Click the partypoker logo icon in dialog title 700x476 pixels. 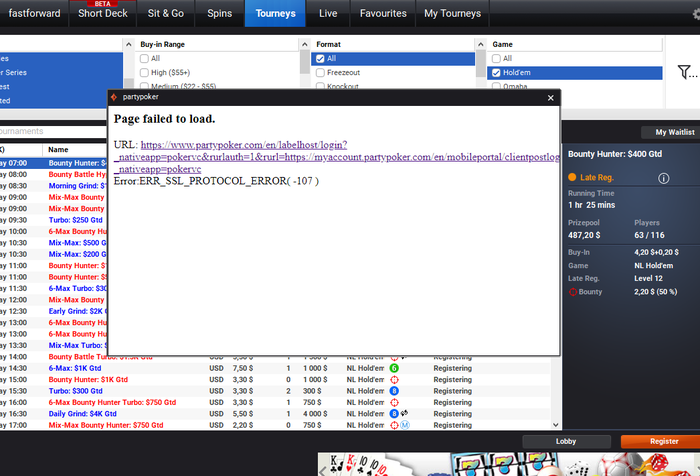114,97
